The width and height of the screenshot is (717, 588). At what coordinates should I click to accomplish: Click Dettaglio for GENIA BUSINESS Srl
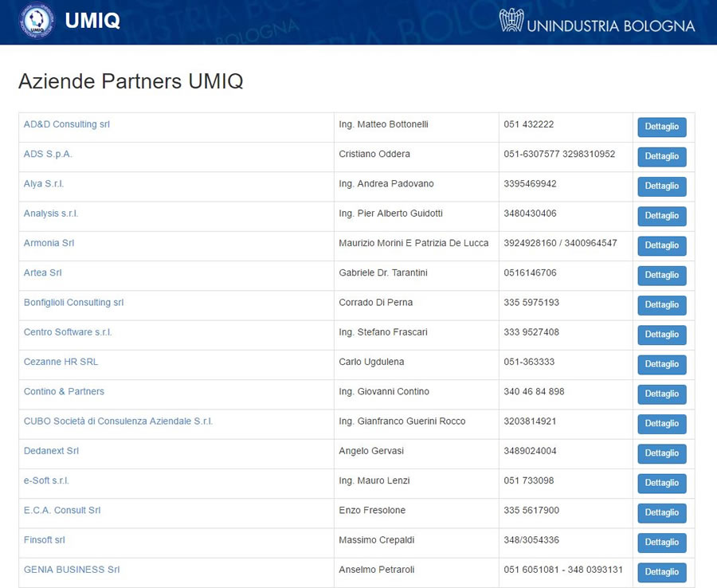662,572
